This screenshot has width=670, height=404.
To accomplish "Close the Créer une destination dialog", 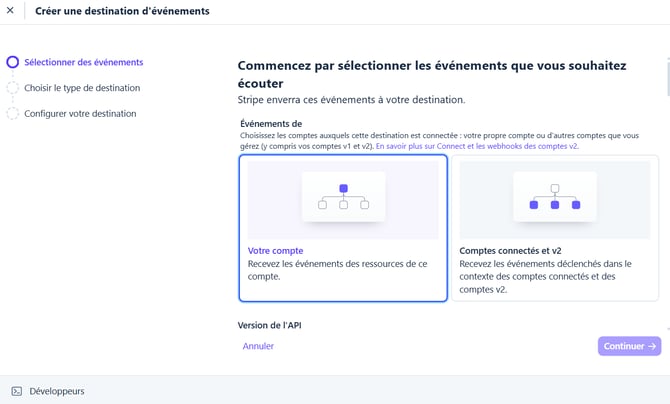I will coord(10,11).
